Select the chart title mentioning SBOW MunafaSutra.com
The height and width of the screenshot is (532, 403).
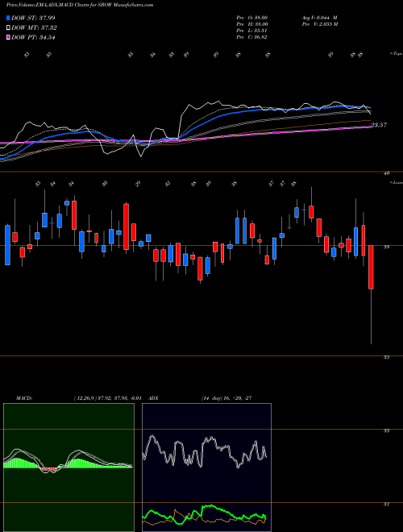click(x=80, y=5)
